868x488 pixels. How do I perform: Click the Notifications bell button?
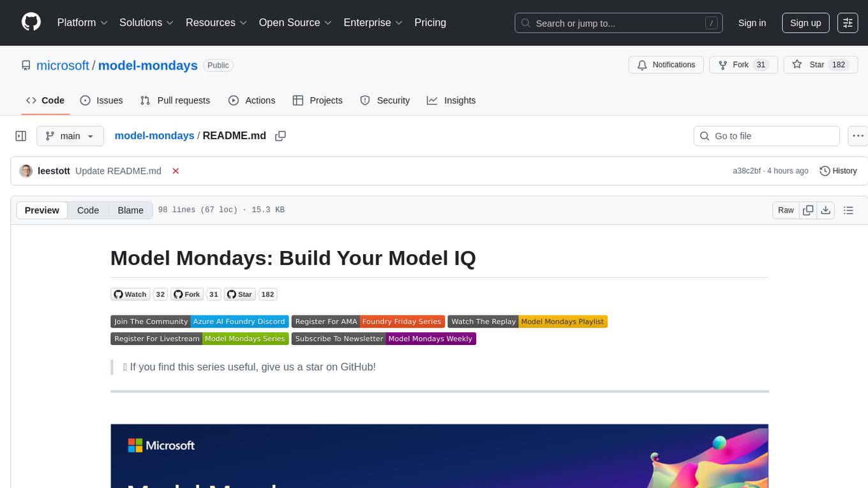click(x=666, y=65)
